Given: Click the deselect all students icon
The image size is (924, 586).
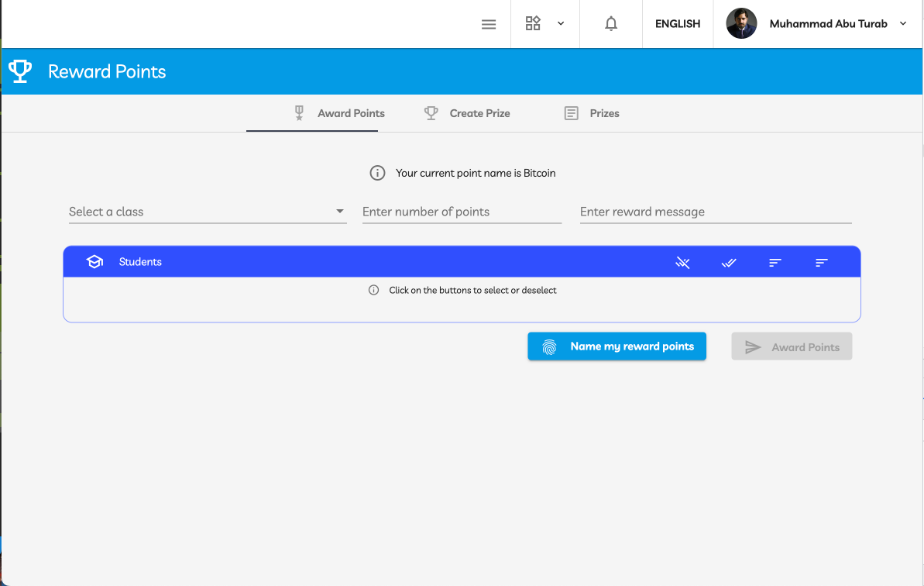Looking at the screenshot, I should coord(682,262).
